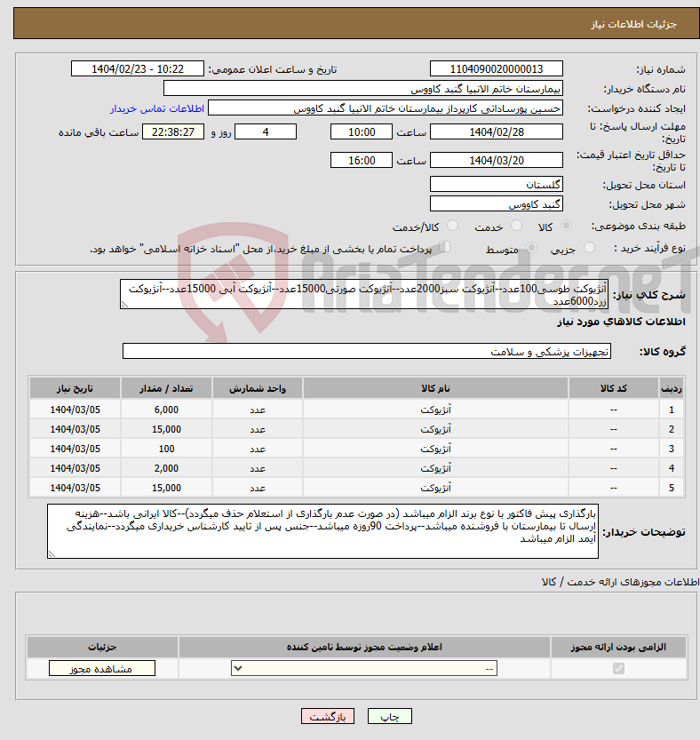Click the ردیف column header
This screenshot has height=740, width=700.
pyautogui.click(x=672, y=388)
